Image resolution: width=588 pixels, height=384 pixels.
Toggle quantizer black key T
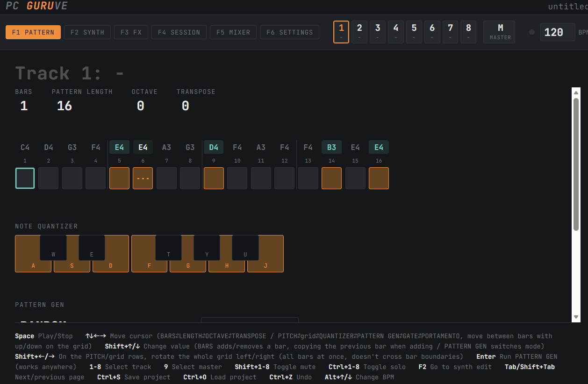[x=169, y=248]
